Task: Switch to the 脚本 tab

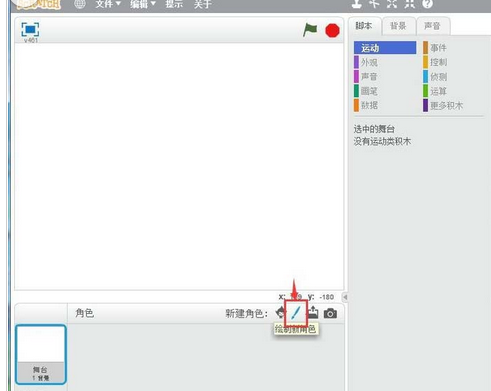Action: point(365,26)
